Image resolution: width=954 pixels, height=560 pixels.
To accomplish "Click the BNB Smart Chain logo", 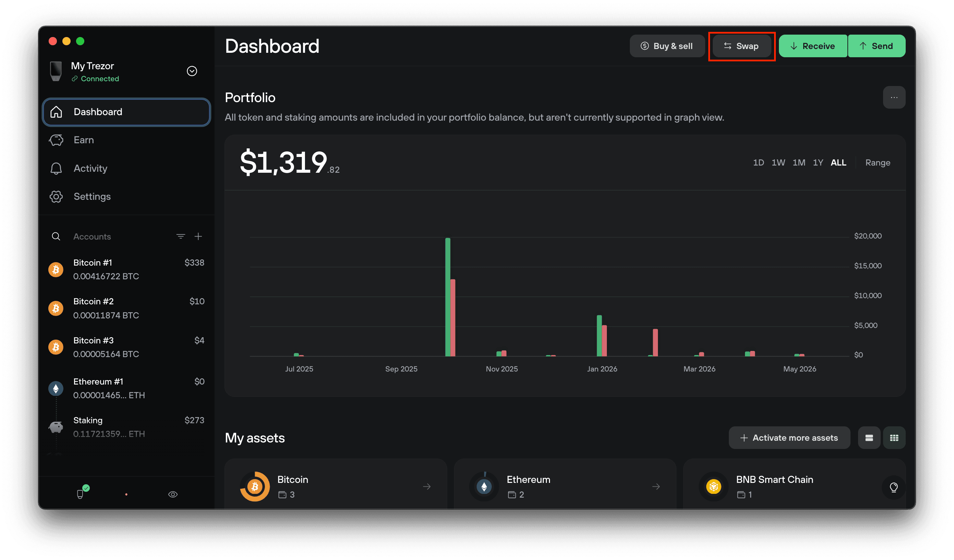I will click(713, 487).
